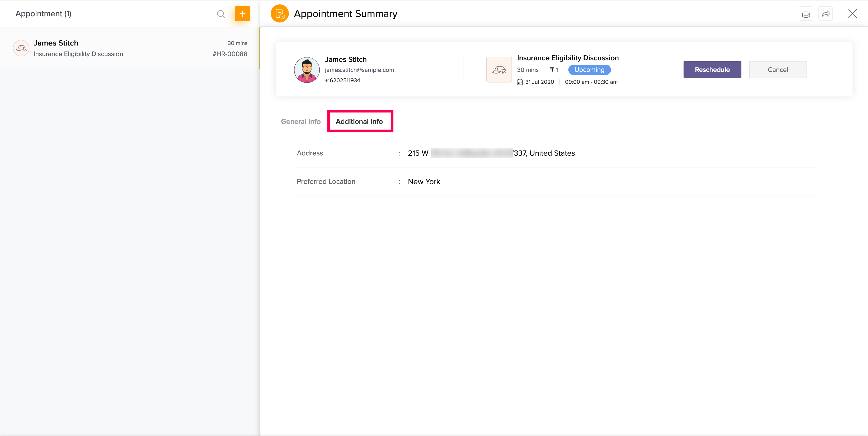Open the James Stitch appointment list entry
This screenshot has width=868, height=436.
[x=129, y=48]
